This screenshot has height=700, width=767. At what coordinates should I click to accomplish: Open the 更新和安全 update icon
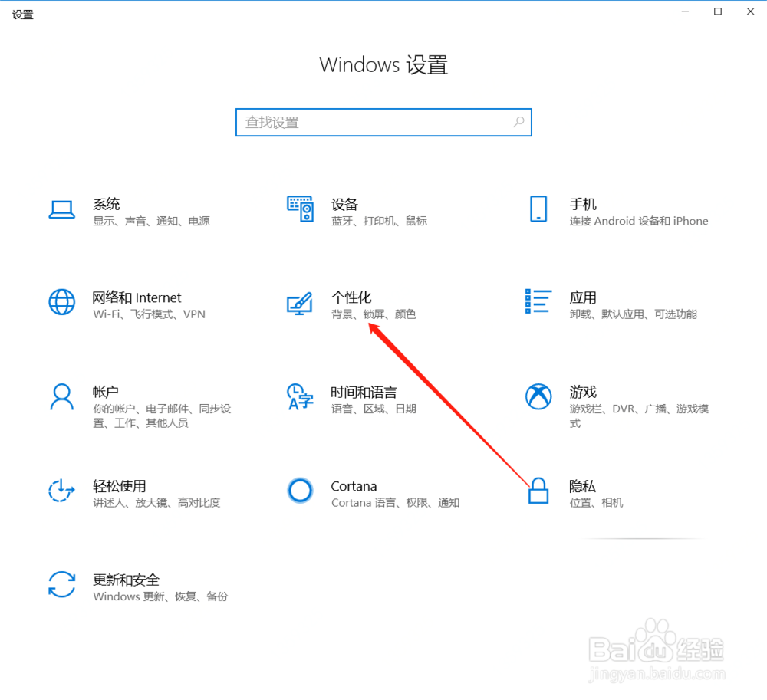point(61,585)
